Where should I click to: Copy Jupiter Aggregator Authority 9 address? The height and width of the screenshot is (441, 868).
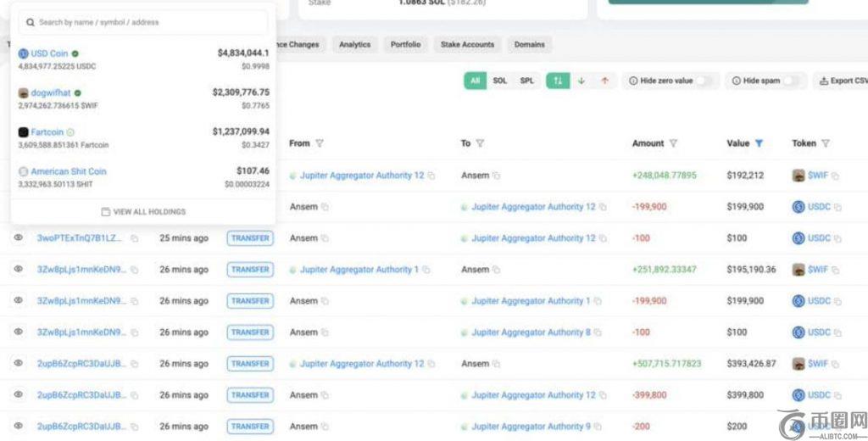pos(598,427)
